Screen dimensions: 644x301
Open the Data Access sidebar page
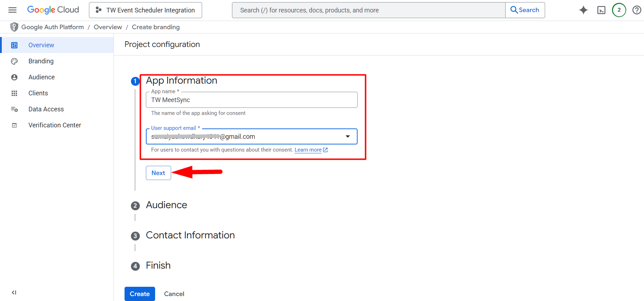[x=57, y=109]
